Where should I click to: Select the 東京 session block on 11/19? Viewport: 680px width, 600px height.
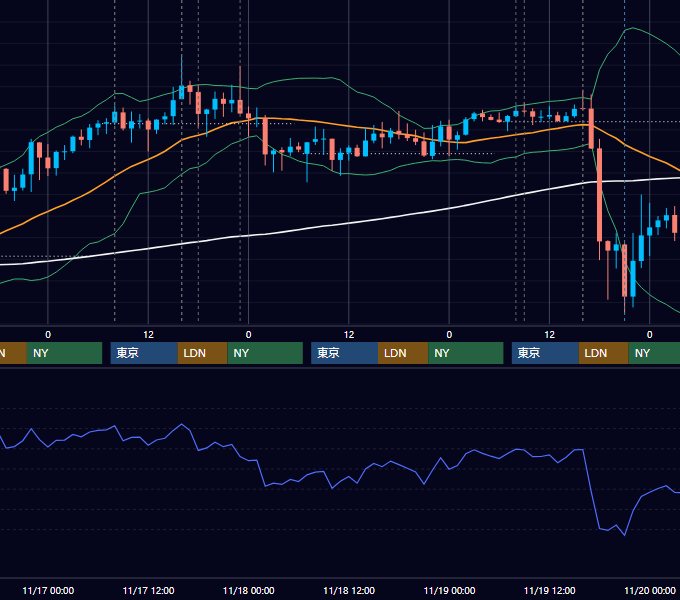pyautogui.click(x=545, y=353)
